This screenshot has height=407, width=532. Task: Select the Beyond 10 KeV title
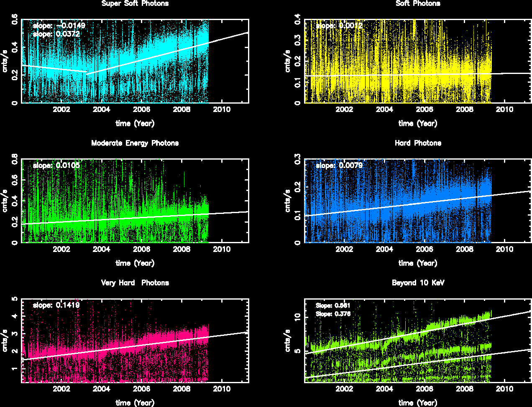pyautogui.click(x=418, y=283)
